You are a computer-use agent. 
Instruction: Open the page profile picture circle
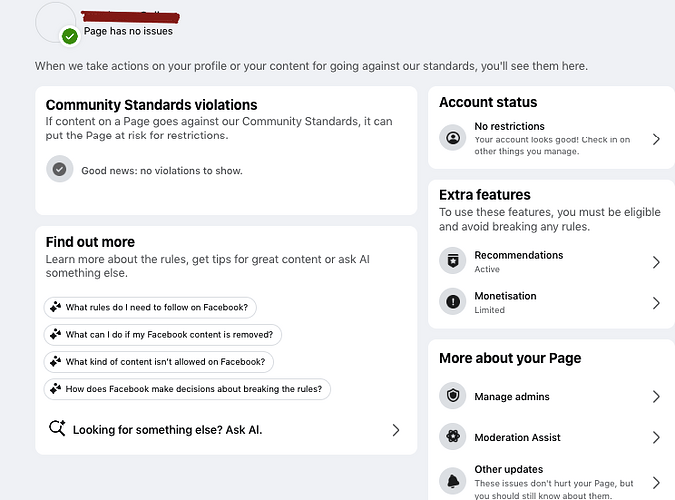coord(56,22)
